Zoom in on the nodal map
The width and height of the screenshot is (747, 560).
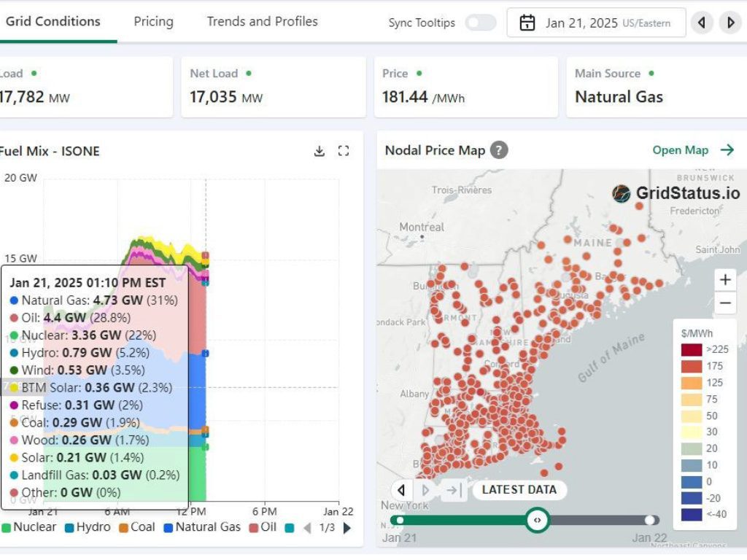point(725,280)
